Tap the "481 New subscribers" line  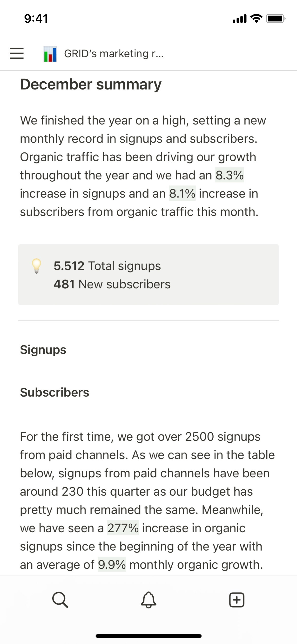tap(112, 284)
